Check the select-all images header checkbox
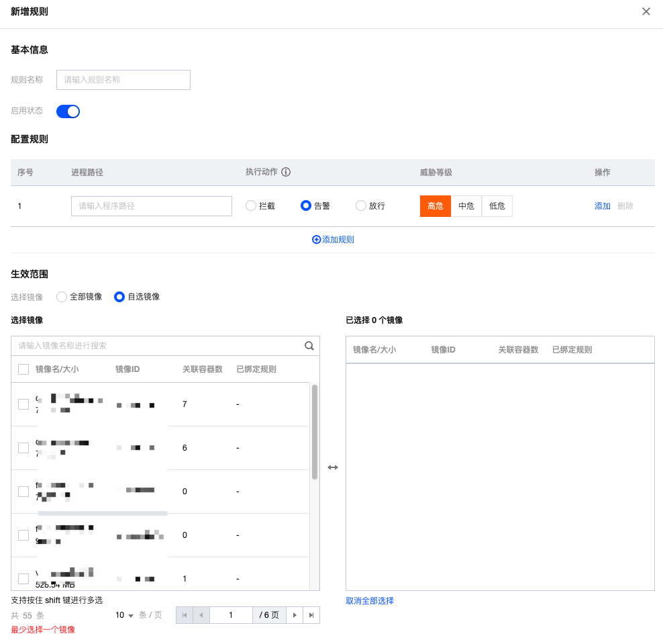Viewport: 663px width, 644px height. click(x=23, y=369)
